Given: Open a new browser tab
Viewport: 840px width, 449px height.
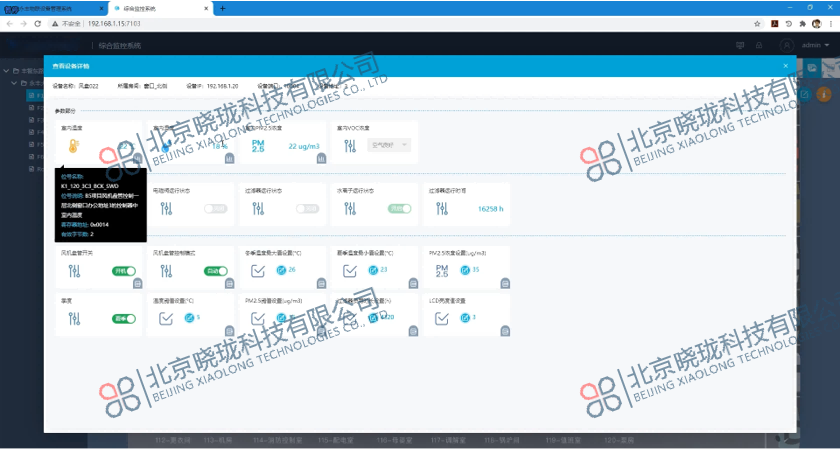Looking at the screenshot, I should click(222, 8).
